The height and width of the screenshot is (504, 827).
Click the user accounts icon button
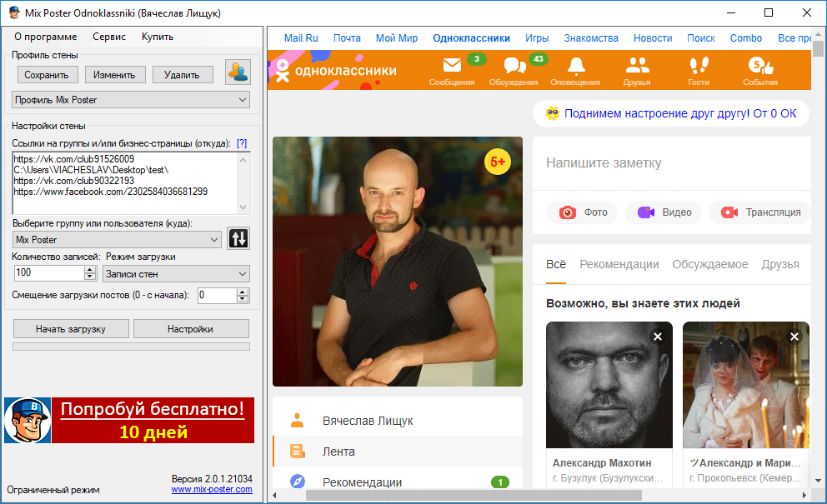[238, 73]
